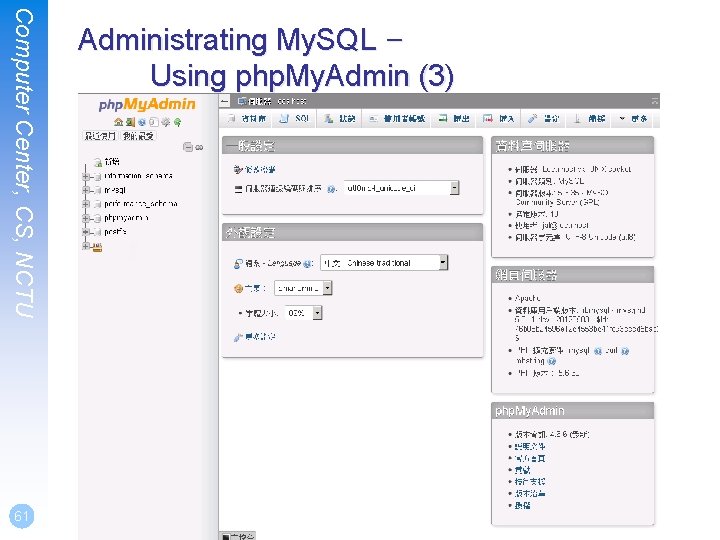Open the theme selection dropdown

pos(303,288)
